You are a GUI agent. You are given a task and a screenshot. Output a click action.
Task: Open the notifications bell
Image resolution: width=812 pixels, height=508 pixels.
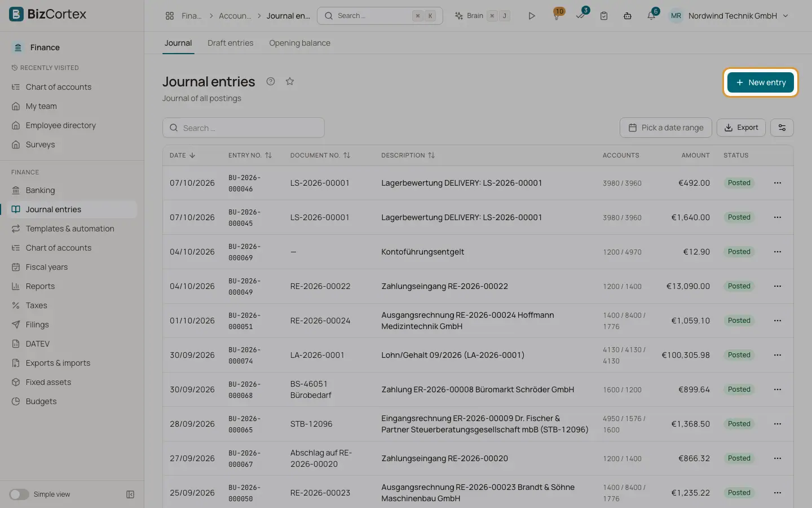[x=651, y=16]
